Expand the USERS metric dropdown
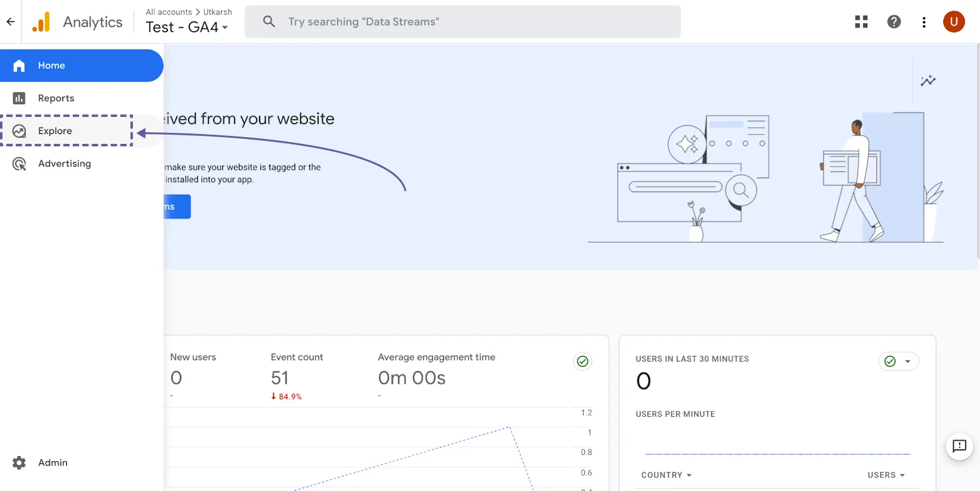The width and height of the screenshot is (980, 491). pyautogui.click(x=886, y=475)
